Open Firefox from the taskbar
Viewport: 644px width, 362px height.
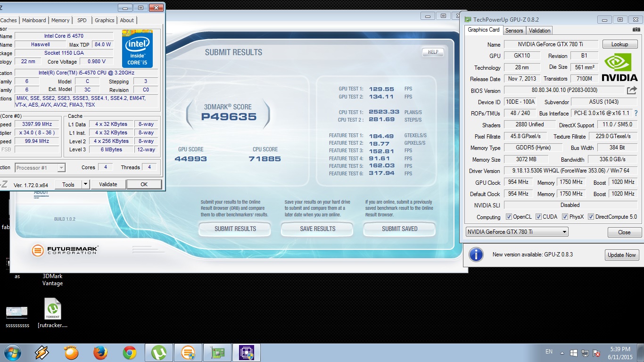coord(100,353)
